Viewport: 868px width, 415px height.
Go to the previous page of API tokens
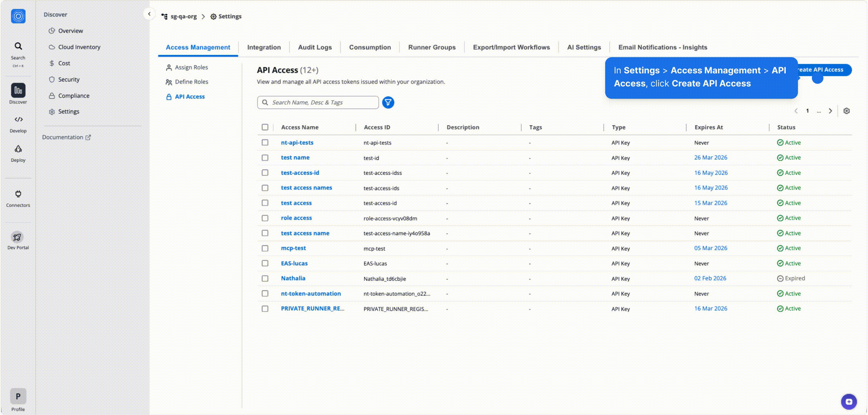click(796, 111)
